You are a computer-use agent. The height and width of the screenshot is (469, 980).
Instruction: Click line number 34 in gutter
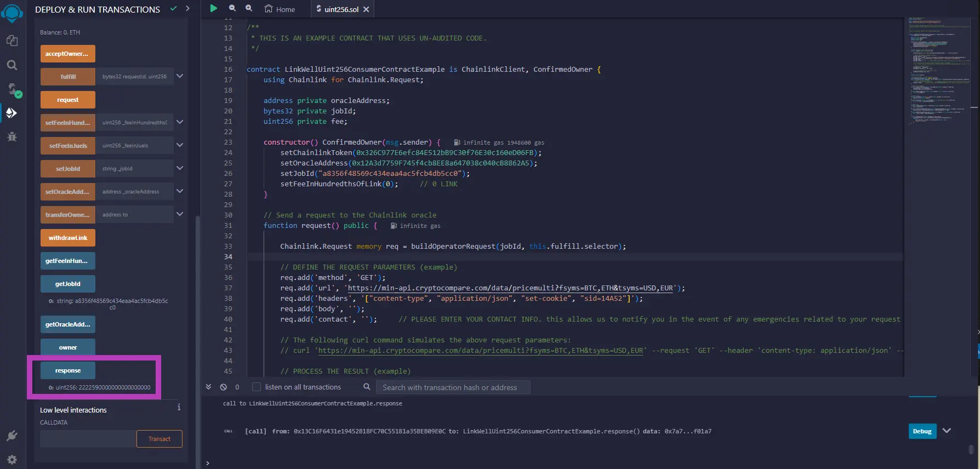coord(228,257)
